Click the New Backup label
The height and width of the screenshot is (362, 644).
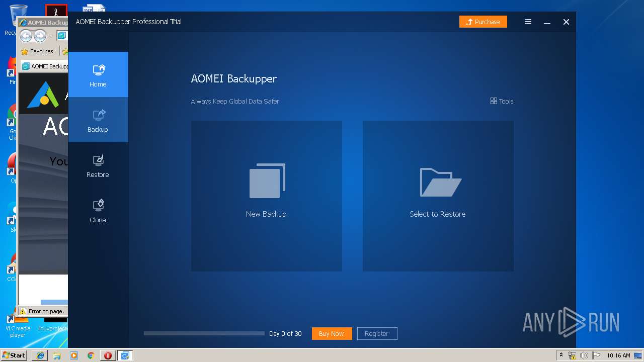266,214
